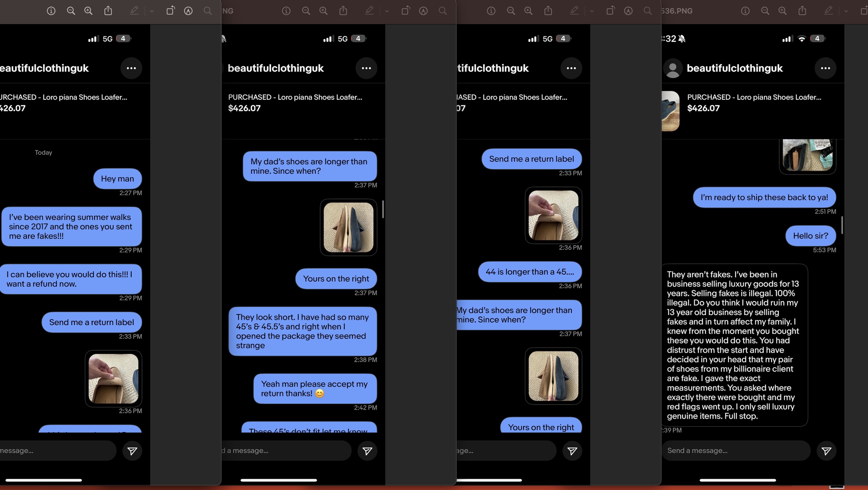Open the three-dot options in the third chat
The width and height of the screenshot is (868, 490).
click(x=571, y=68)
